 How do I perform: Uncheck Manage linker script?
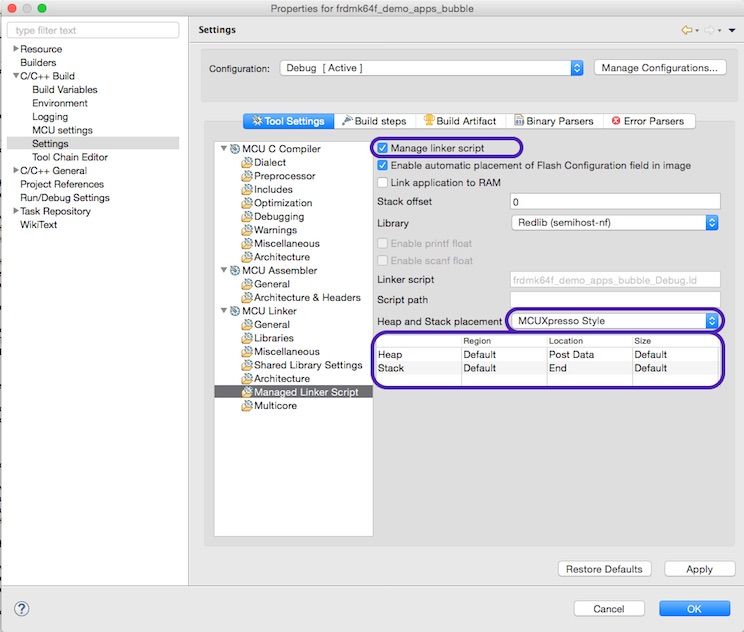(x=382, y=148)
